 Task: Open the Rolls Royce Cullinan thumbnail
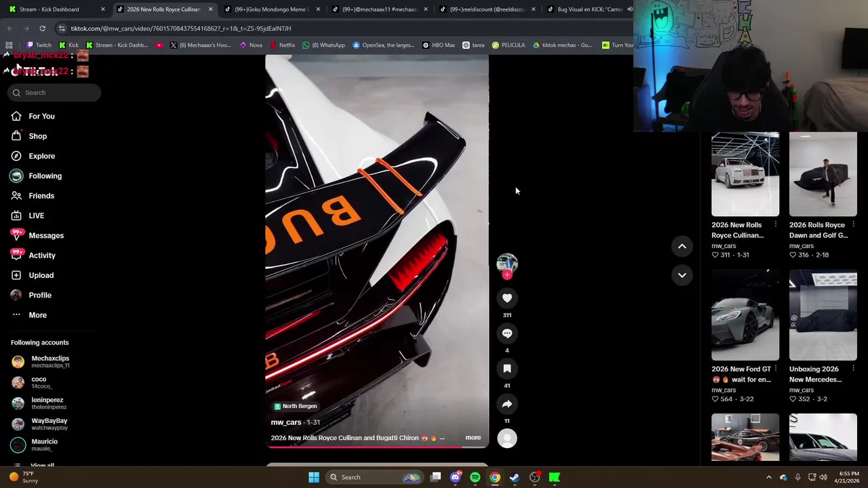(x=745, y=174)
